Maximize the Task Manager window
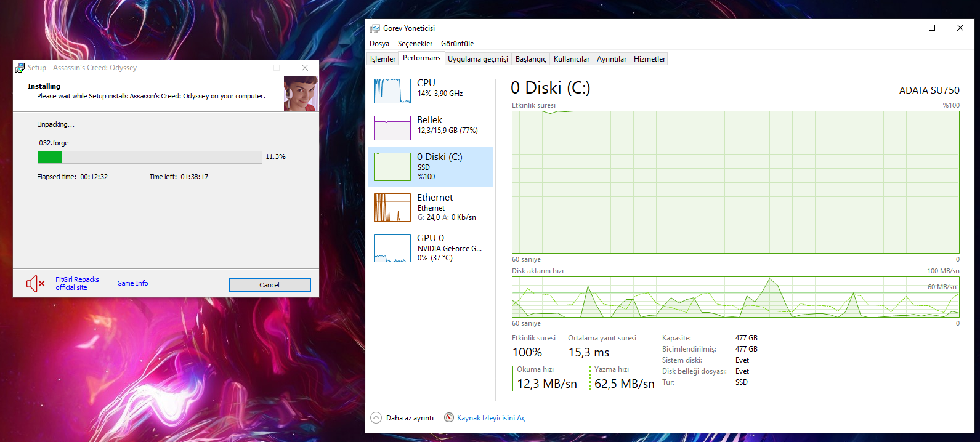980x442 pixels. click(x=932, y=28)
